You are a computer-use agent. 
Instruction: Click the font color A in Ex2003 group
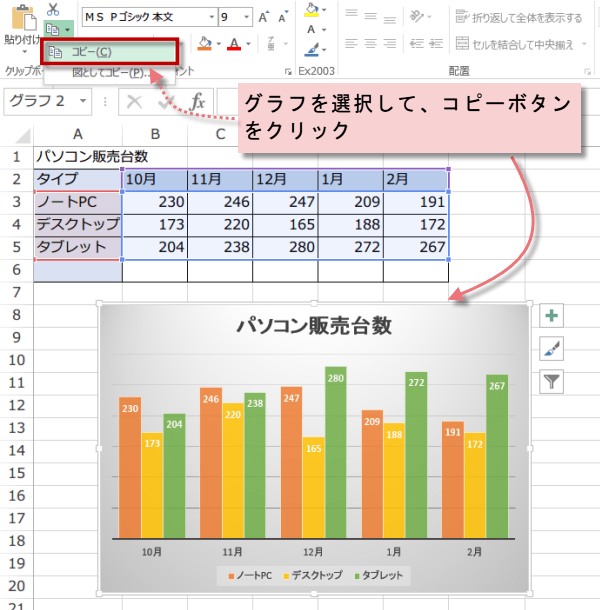click(311, 30)
